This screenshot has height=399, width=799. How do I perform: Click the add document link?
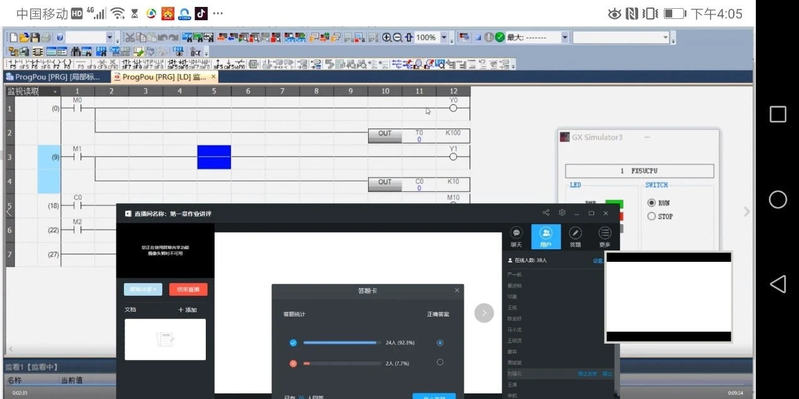coord(188,309)
